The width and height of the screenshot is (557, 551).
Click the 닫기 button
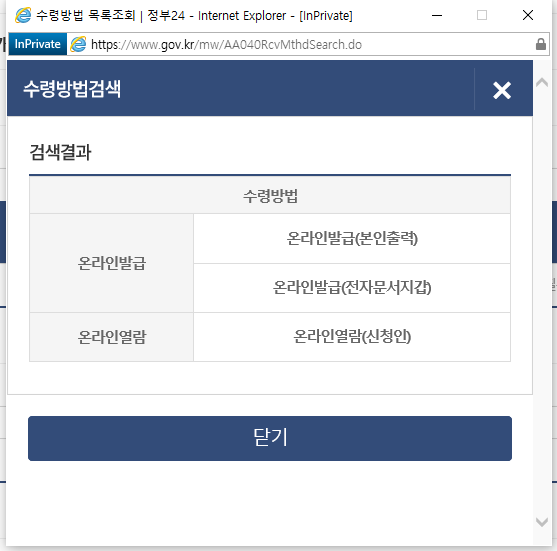point(270,438)
